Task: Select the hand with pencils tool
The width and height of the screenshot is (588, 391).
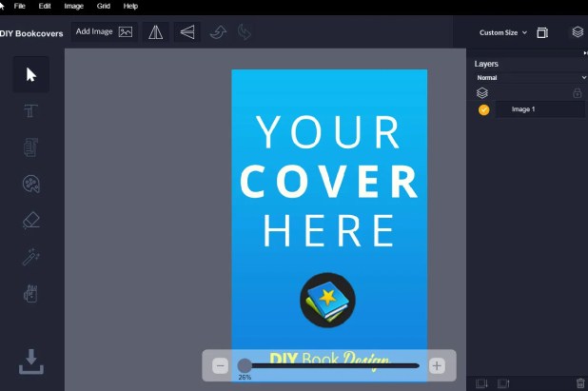Action: [x=30, y=294]
